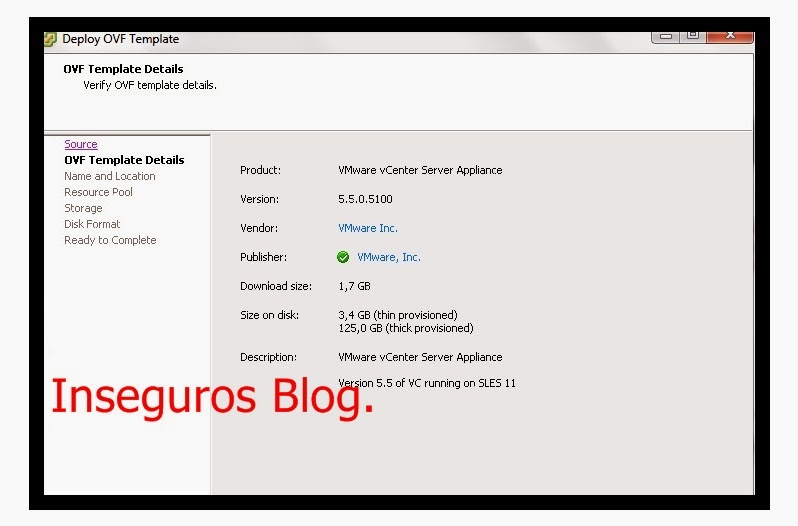The image size is (798, 526).
Task: Click the version number 5.5.0.5100
Action: point(366,199)
